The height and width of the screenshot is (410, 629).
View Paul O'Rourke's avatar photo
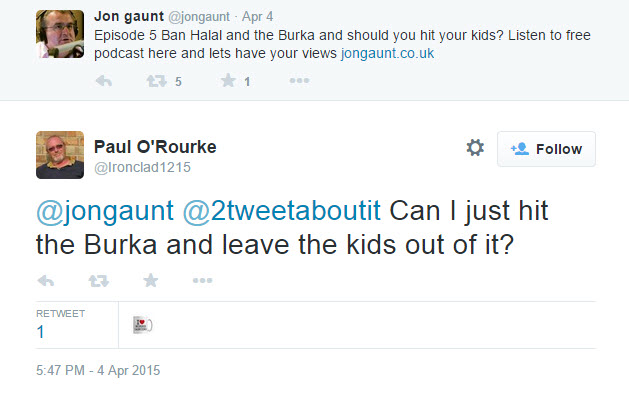60,155
